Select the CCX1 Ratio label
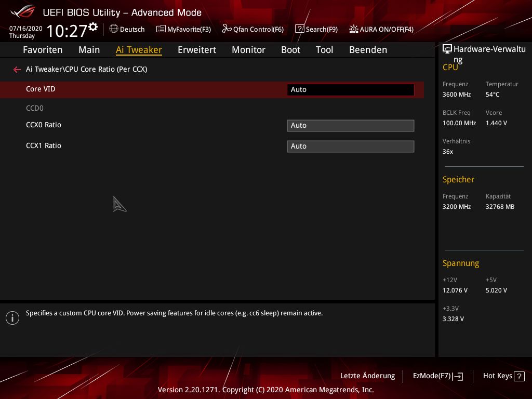 (x=44, y=145)
